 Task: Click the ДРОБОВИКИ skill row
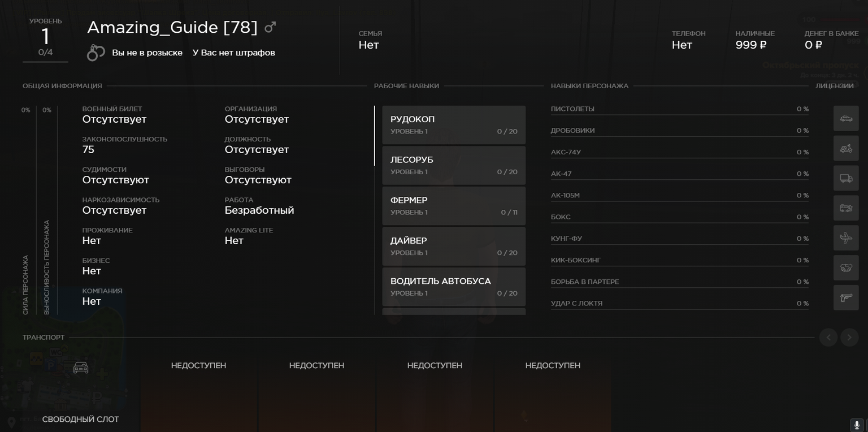pyautogui.click(x=680, y=131)
